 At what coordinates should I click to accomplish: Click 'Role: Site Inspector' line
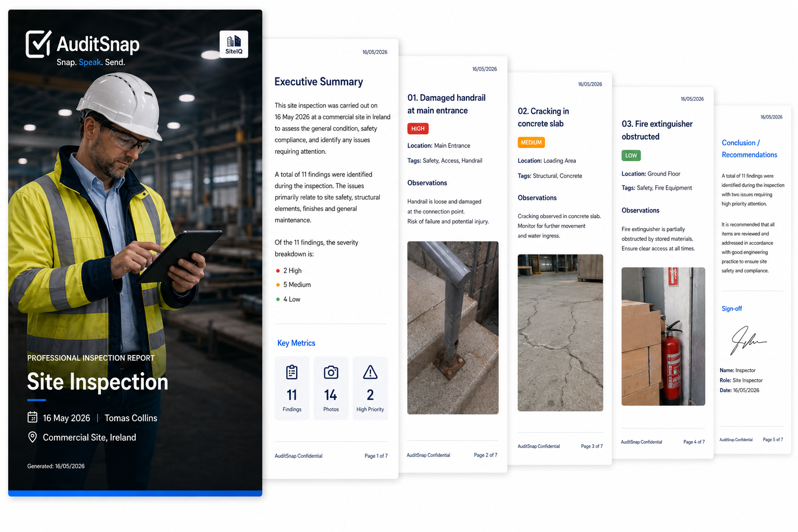pos(741,380)
